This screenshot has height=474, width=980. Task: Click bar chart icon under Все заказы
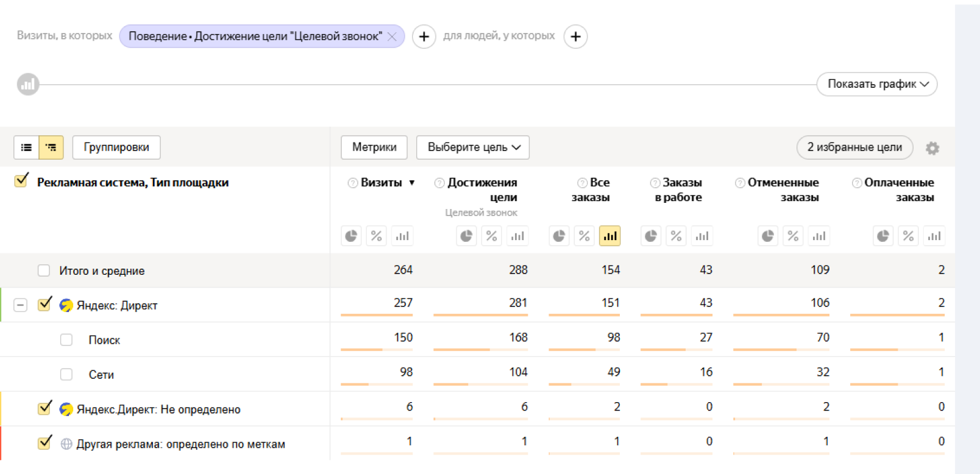point(609,236)
